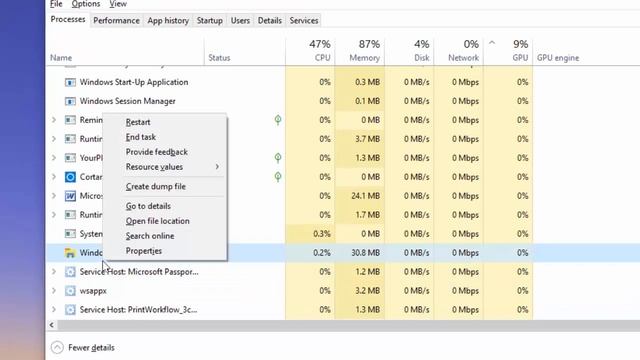Open the Services tab
This screenshot has width=640, height=360.
coord(304,20)
